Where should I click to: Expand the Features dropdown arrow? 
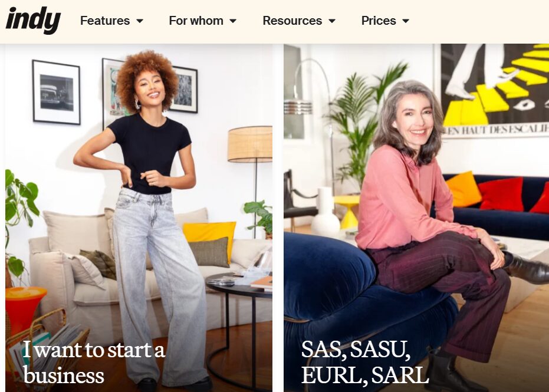140,21
